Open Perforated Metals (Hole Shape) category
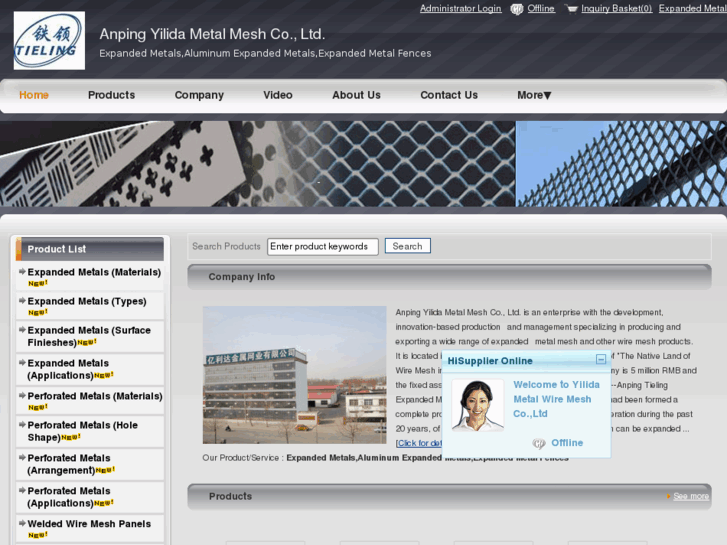This screenshot has width=727, height=545. click(83, 431)
